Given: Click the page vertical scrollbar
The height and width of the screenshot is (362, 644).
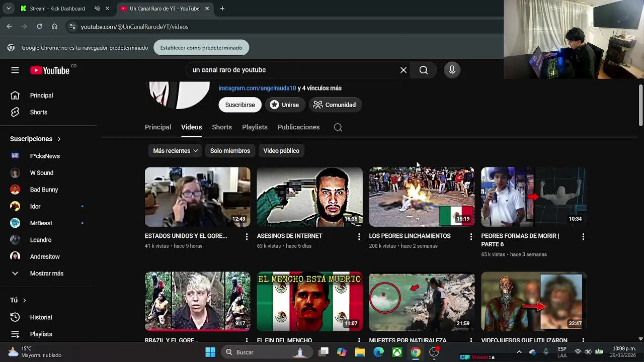Looking at the screenshot, I should (640, 106).
